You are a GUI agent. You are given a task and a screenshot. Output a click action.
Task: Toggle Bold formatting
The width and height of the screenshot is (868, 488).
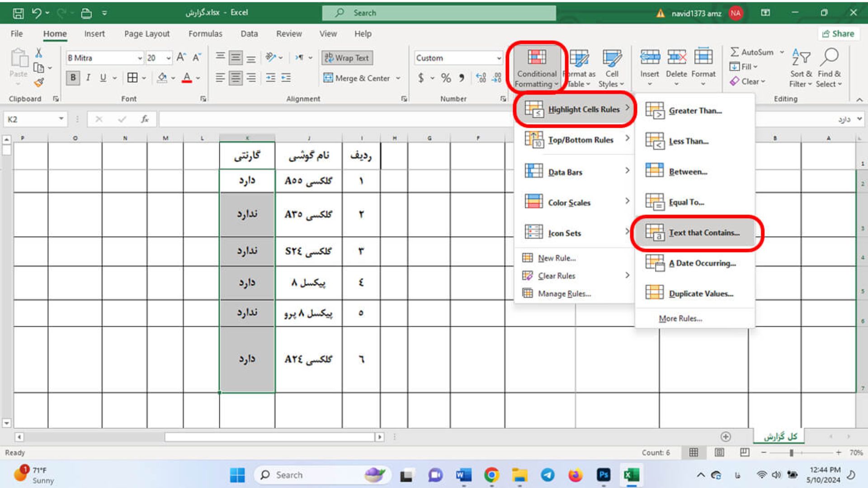[73, 78]
